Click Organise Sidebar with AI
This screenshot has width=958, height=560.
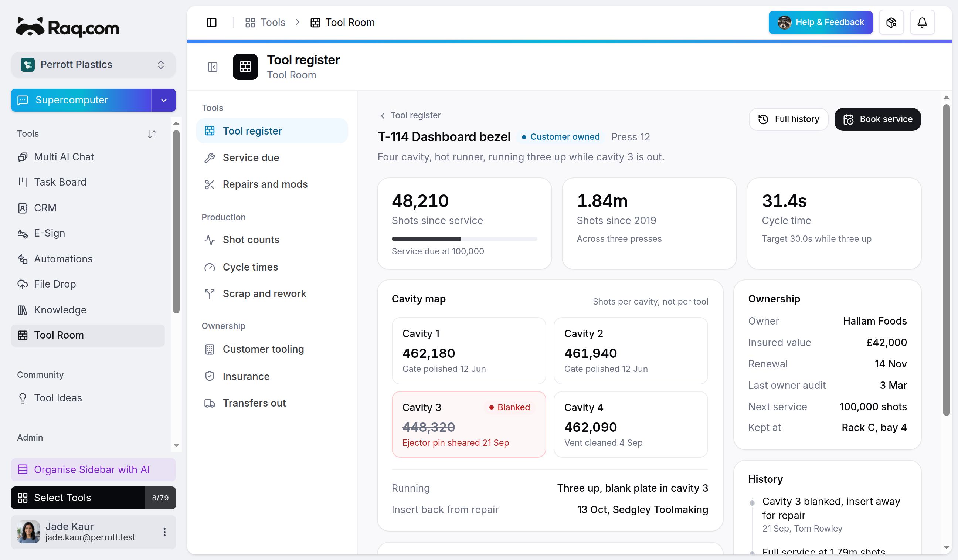(94, 469)
